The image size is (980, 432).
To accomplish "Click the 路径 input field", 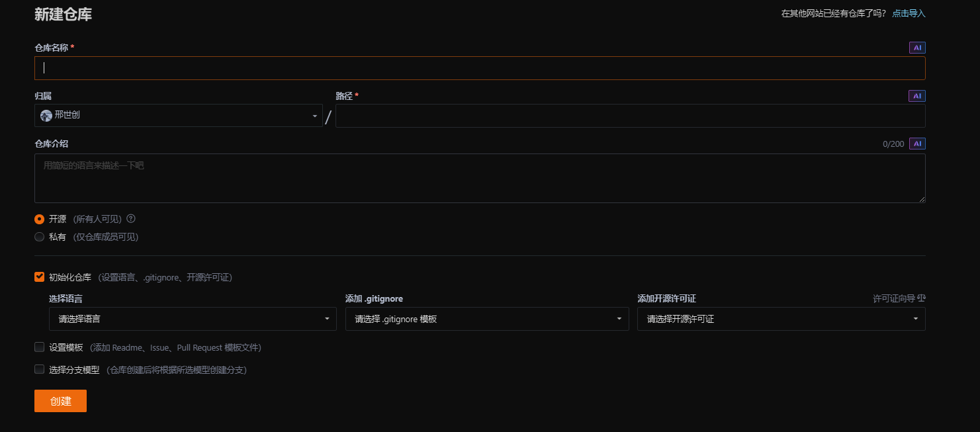I will point(629,115).
